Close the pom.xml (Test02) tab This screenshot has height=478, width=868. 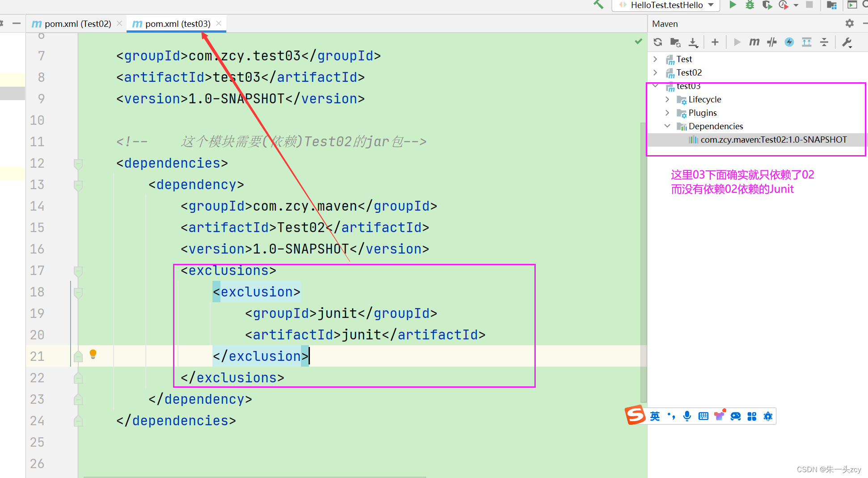point(119,23)
